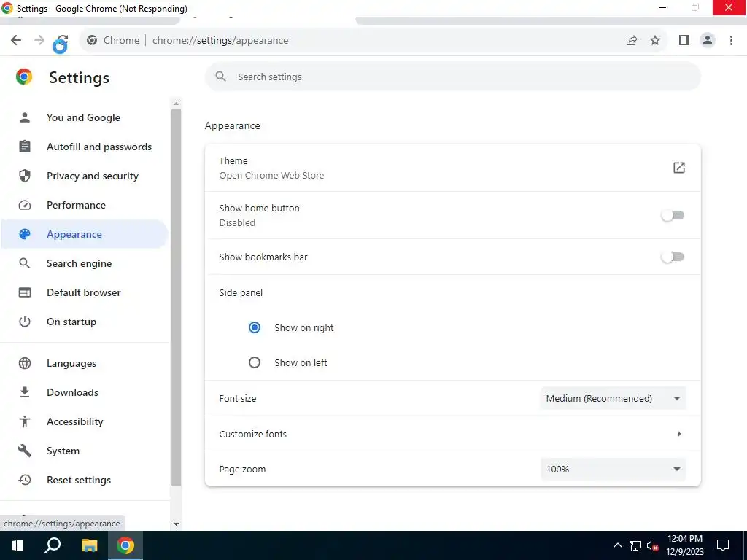The image size is (747, 560).
Task: Click the sidebar scroll up arrow
Action: (177, 104)
